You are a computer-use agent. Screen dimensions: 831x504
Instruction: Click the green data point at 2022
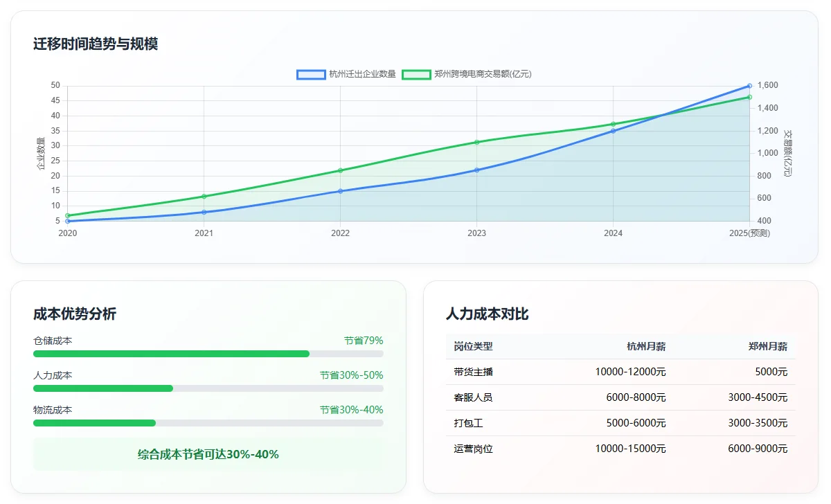(340, 170)
